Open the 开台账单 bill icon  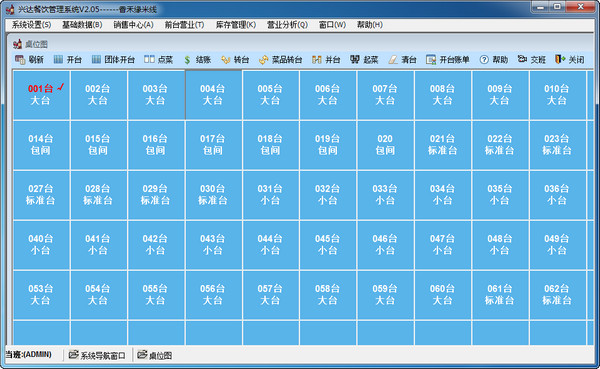[431, 60]
